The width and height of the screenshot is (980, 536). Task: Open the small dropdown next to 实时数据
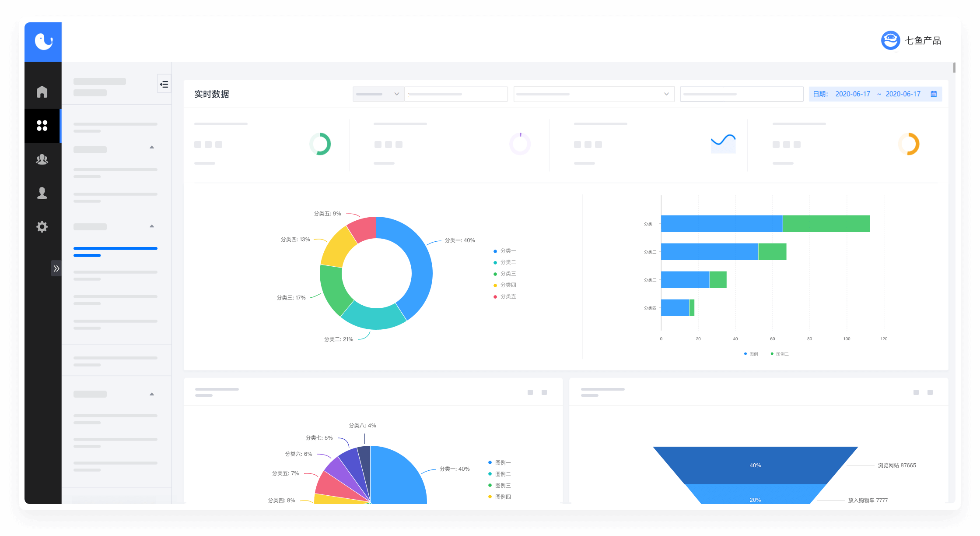tap(378, 94)
